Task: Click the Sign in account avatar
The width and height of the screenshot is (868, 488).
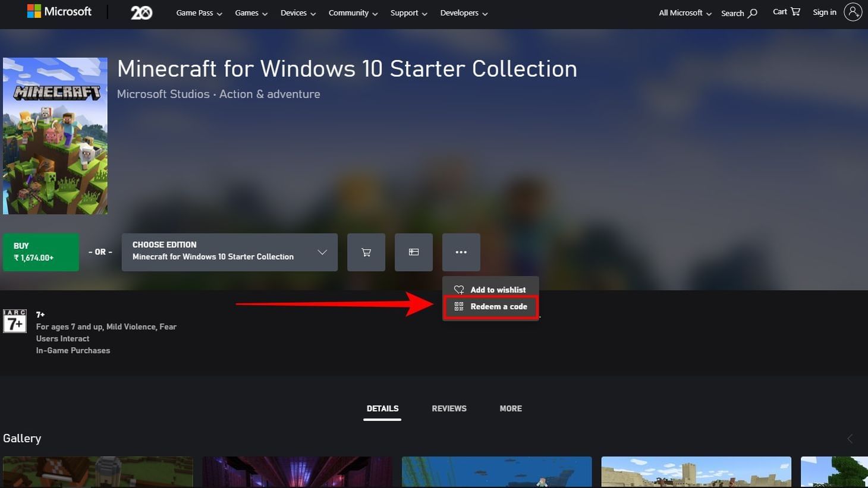Action: coord(853,12)
